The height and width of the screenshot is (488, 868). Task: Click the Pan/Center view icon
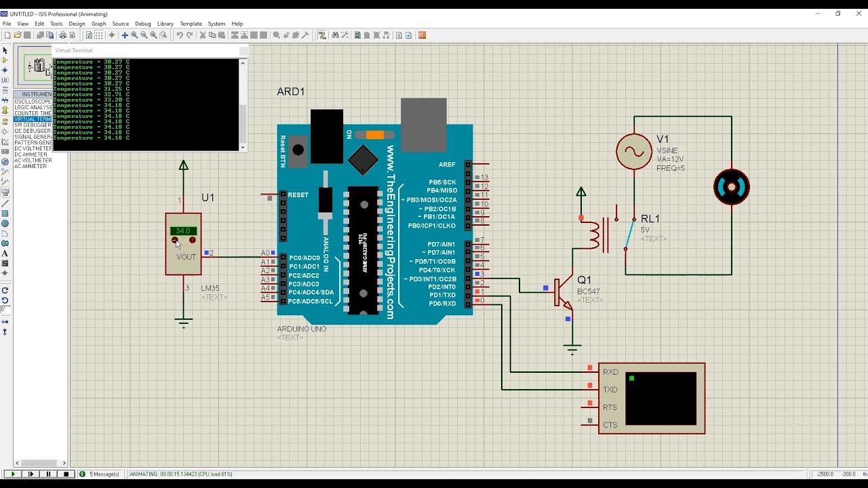tap(125, 35)
